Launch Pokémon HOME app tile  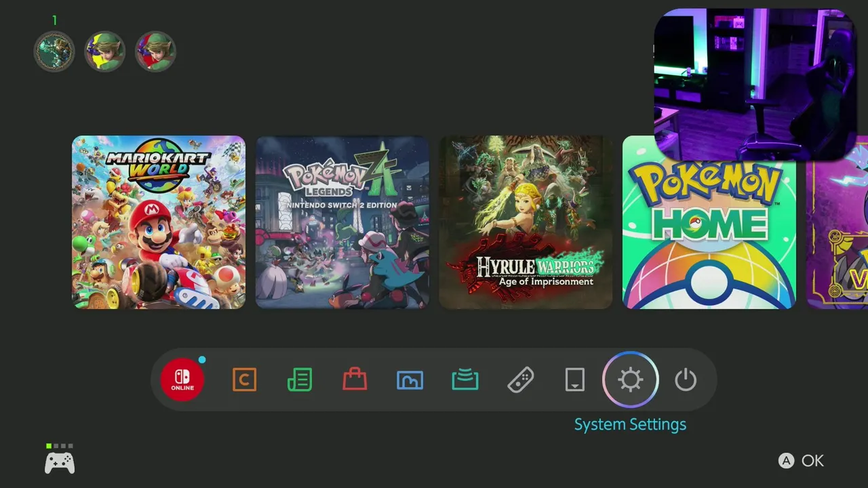pyautogui.click(x=709, y=222)
